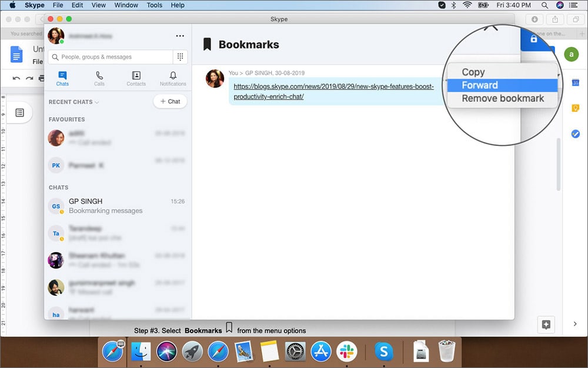Open the dial pad next to the search bar
Screen dimensions: 588x368
point(181,56)
